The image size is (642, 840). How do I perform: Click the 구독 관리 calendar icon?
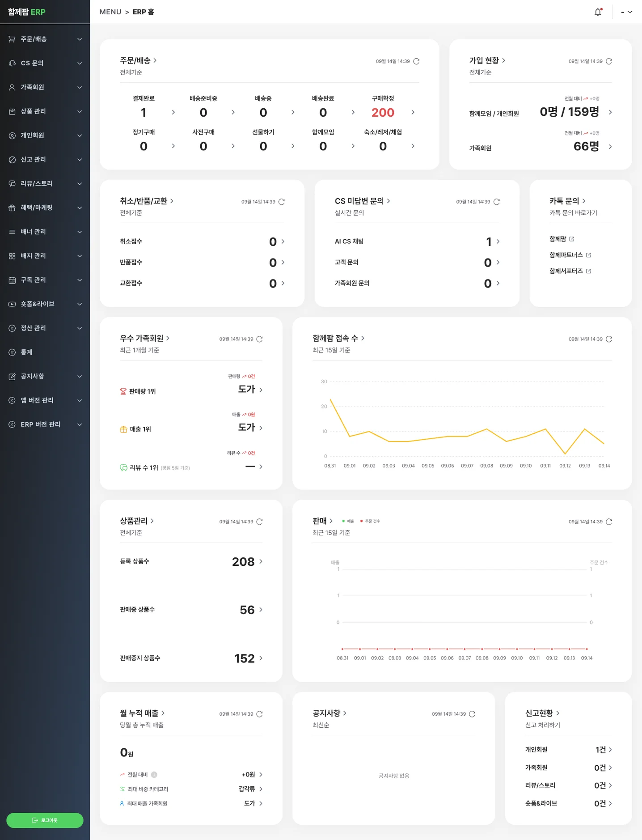(x=12, y=280)
